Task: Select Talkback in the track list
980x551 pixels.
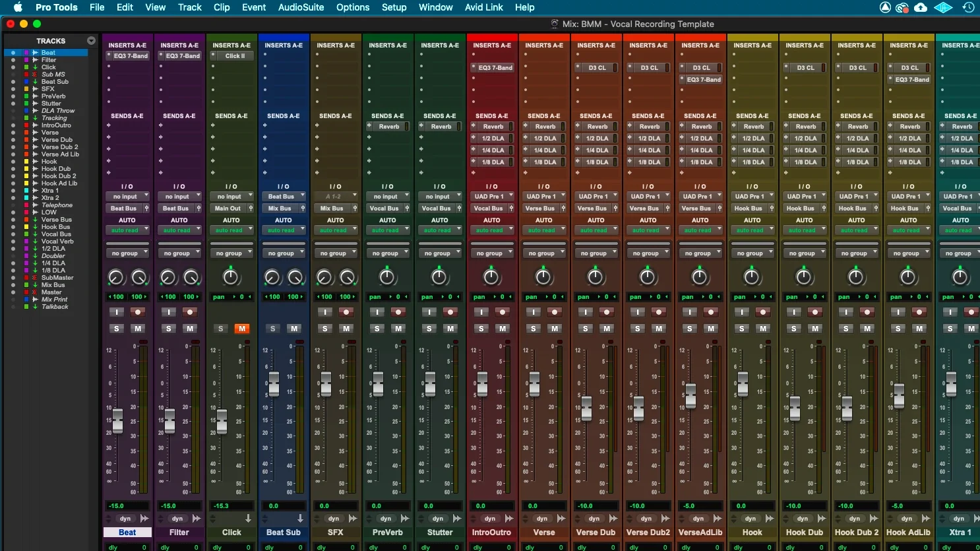Action: coord(55,307)
